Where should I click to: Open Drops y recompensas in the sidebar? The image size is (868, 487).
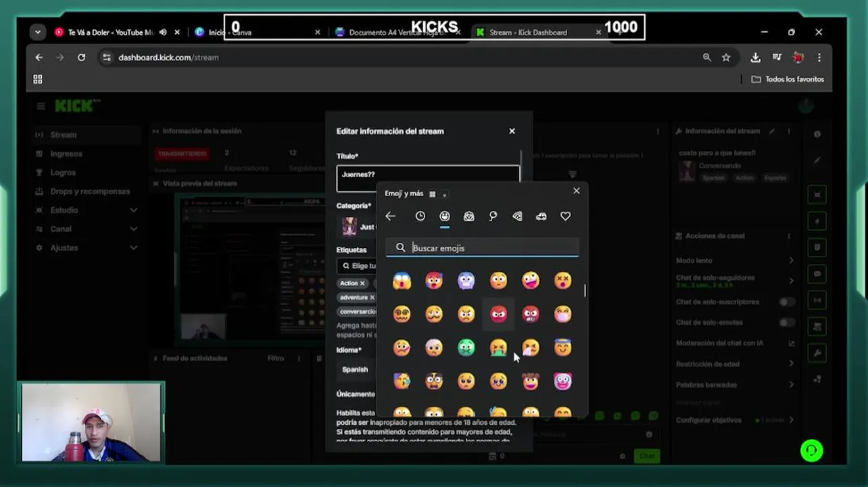tap(90, 191)
